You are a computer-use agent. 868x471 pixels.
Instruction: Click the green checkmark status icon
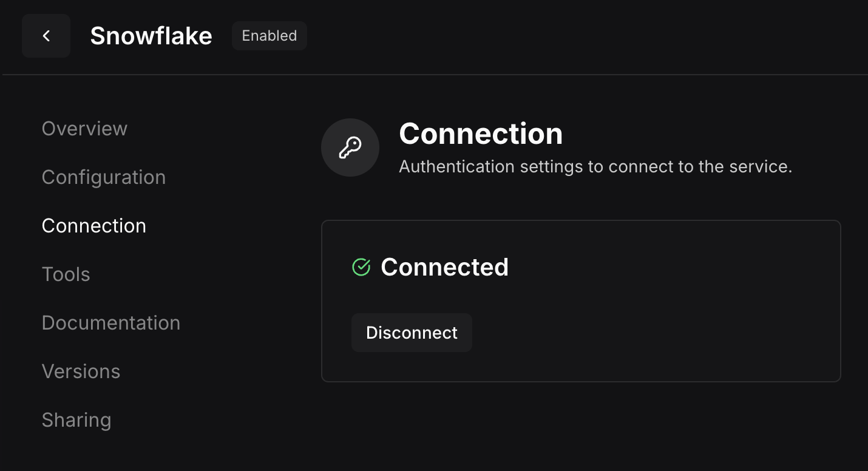tap(361, 267)
